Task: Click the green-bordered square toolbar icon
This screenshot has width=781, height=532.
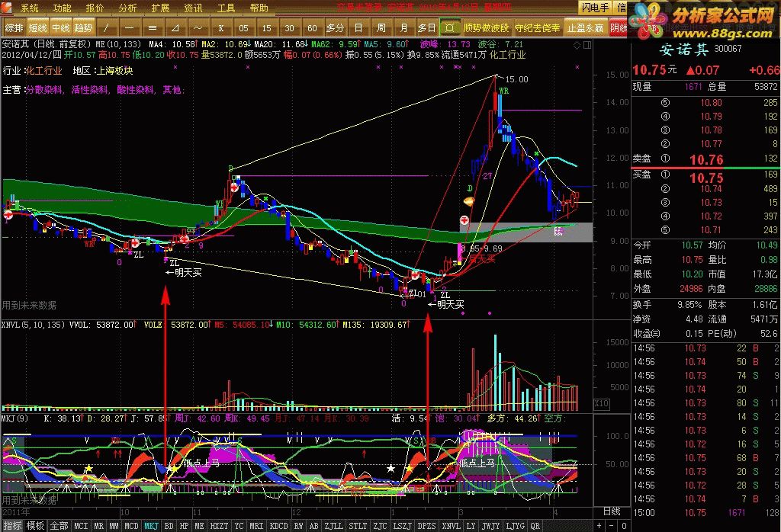Action: [450, 28]
